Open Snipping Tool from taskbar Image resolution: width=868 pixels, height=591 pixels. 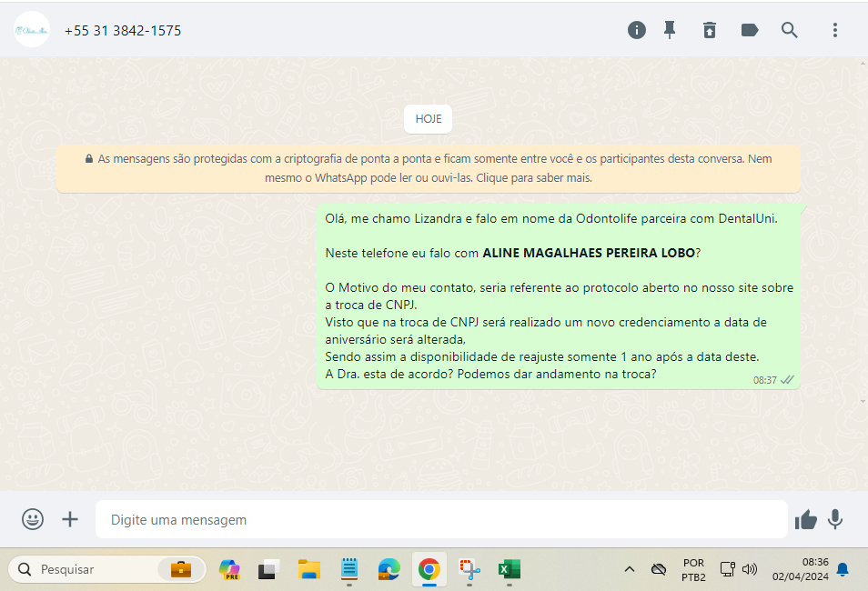click(x=469, y=569)
